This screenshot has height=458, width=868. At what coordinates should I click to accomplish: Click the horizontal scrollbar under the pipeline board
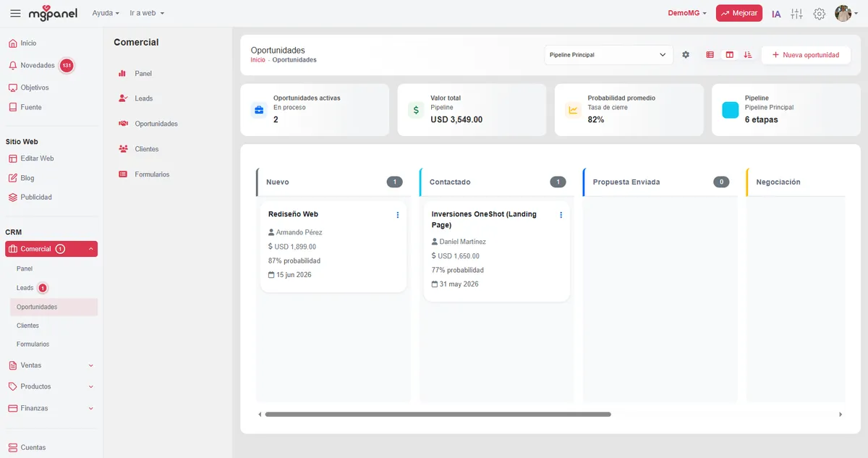tap(438, 415)
